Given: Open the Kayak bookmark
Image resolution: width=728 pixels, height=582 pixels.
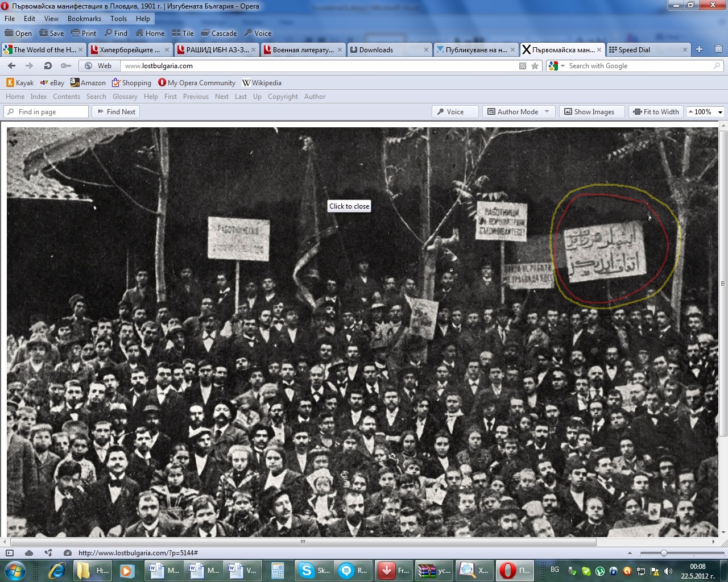Looking at the screenshot, I should coord(20,83).
